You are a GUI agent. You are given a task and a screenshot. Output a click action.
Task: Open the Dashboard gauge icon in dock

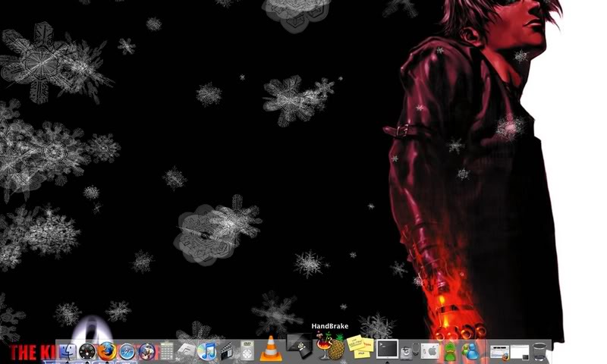87,352
